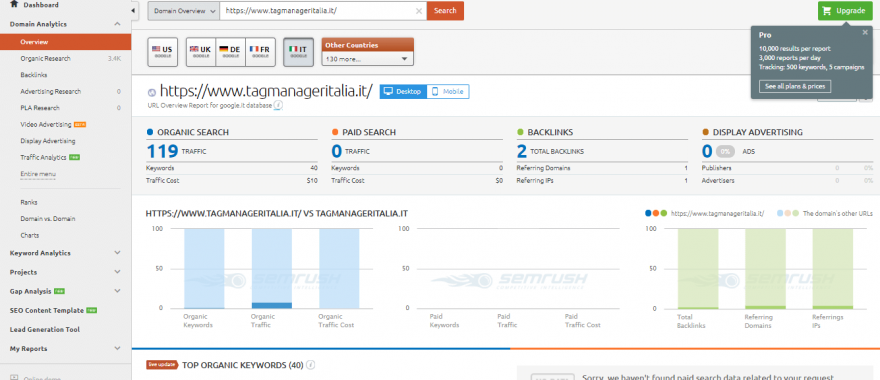Expand the Projects section
Viewport: 880px width, 380px height.
coord(117,272)
